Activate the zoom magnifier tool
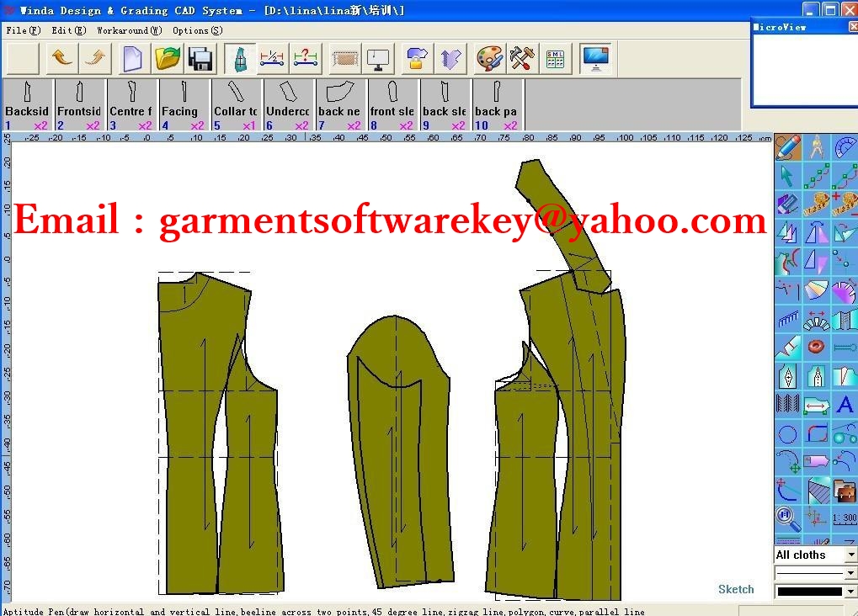 pos(786,516)
